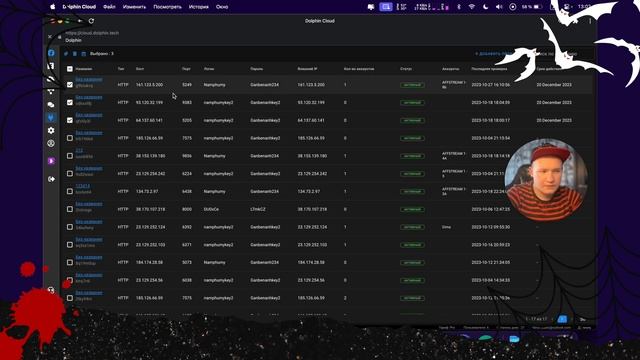Uncheck the 161.123.5.200 proxy checkbox
This screenshot has width=640, height=360.
(70, 84)
